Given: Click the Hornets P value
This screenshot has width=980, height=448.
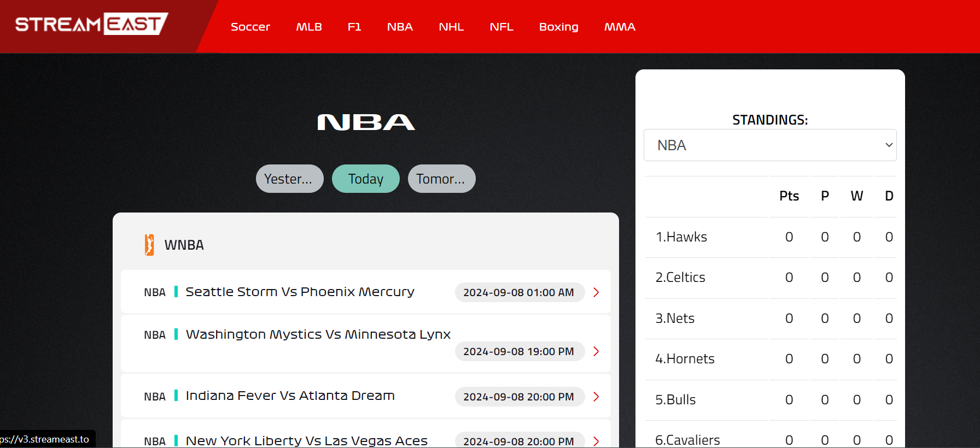Looking at the screenshot, I should click(825, 359).
